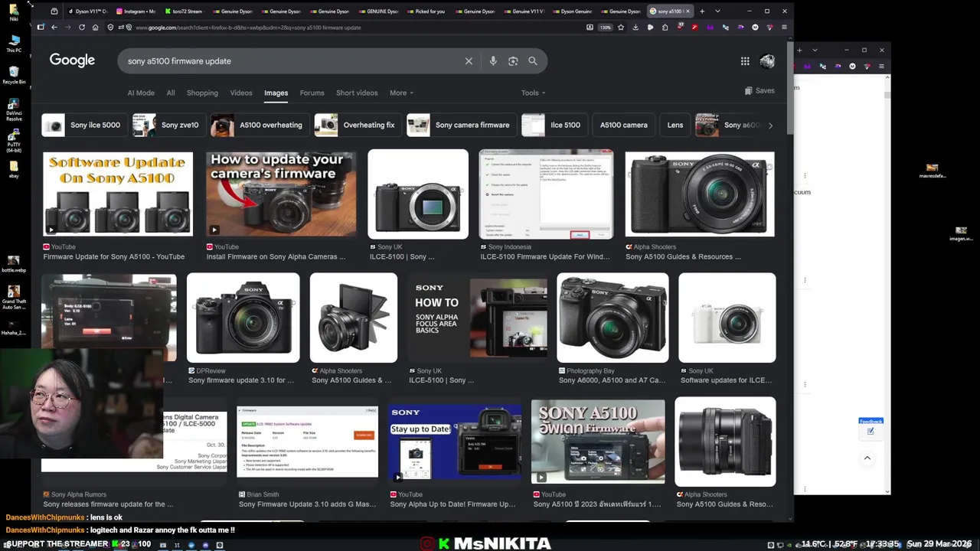Screen dimensions: 980x551
Task: Click the Google logo
Action: 72,60
